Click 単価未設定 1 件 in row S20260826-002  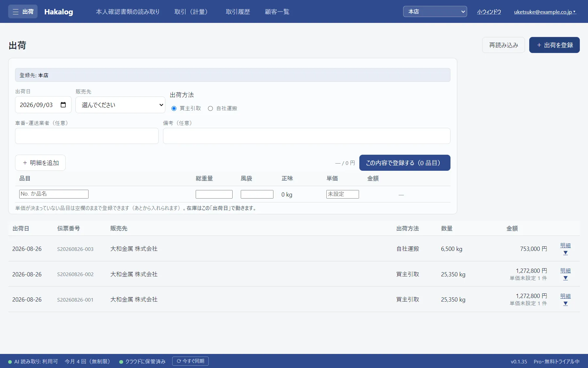coord(528,278)
